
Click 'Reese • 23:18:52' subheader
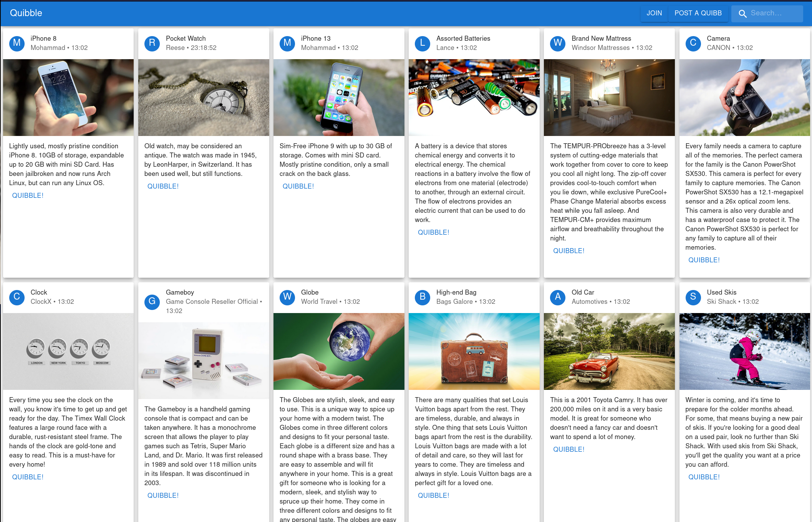coord(191,48)
